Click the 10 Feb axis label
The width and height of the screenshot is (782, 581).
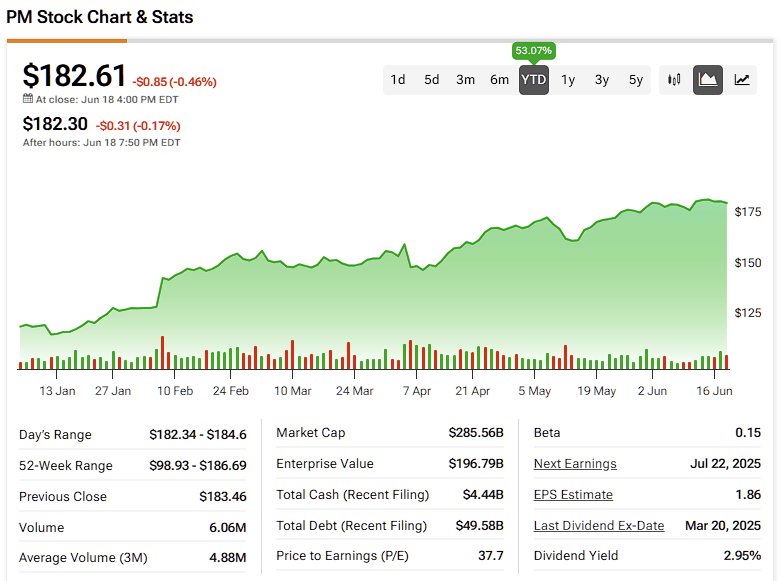(x=175, y=391)
